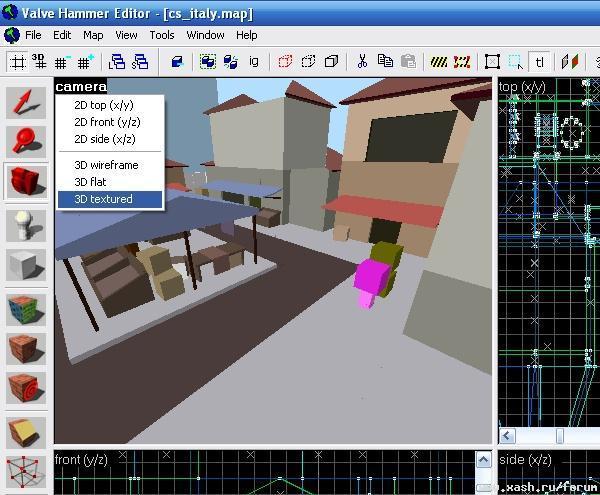Toggle texture lock button (tl)
This screenshot has width=600, height=495.
[x=539, y=62]
